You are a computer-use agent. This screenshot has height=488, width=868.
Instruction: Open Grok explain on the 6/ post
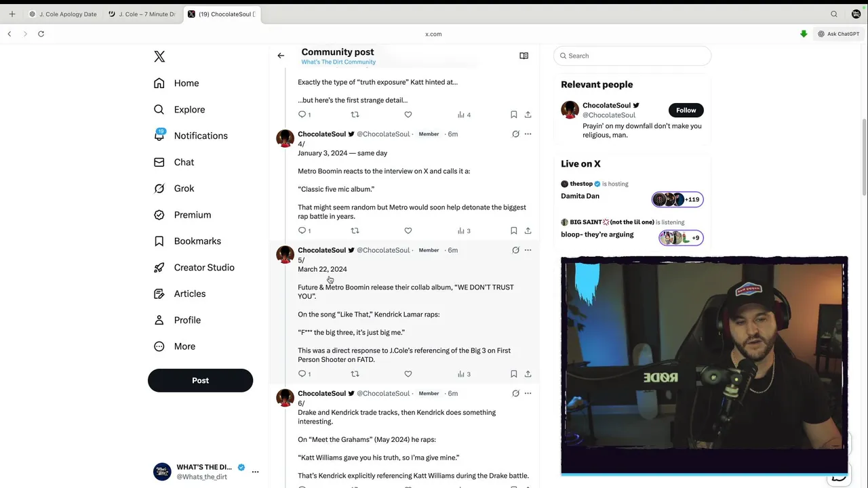515,394
